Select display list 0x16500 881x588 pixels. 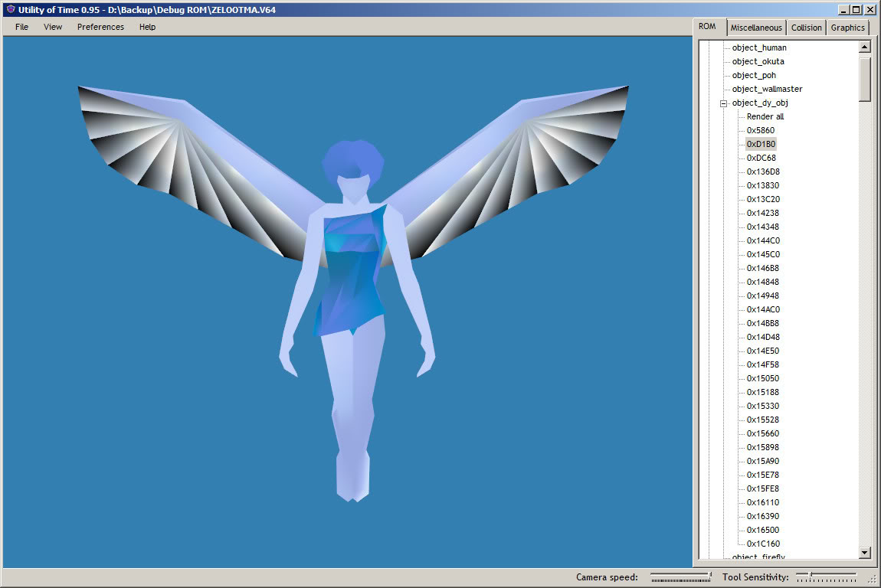(x=763, y=530)
